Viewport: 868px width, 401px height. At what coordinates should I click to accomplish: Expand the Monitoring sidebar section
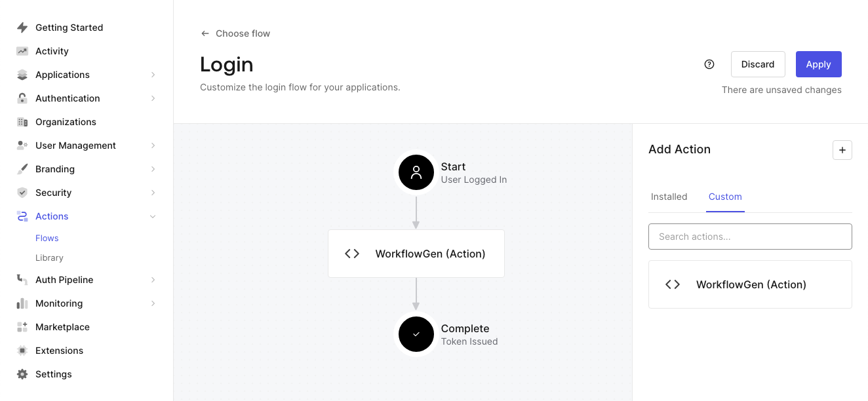tap(153, 303)
